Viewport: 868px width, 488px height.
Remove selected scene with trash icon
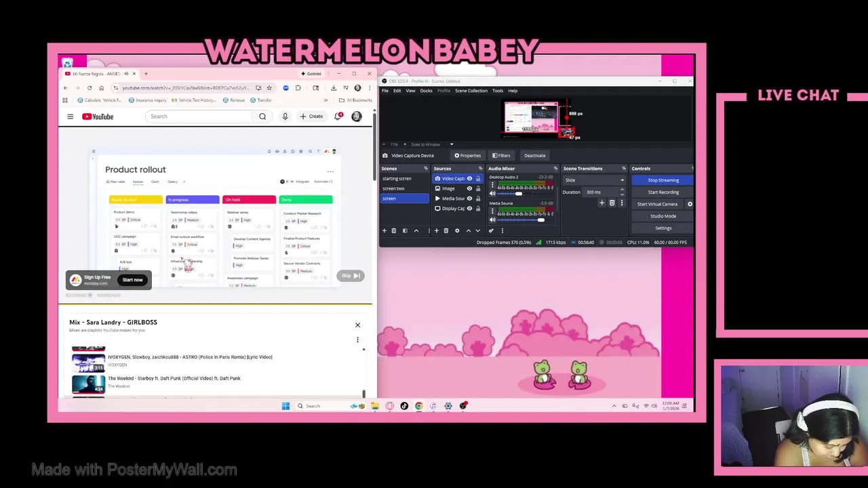[x=393, y=230]
